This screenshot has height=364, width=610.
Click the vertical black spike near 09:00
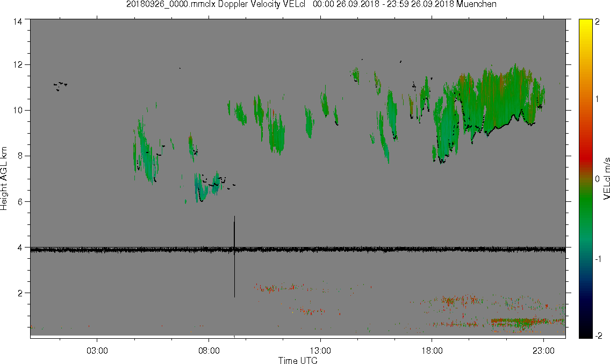234,257
